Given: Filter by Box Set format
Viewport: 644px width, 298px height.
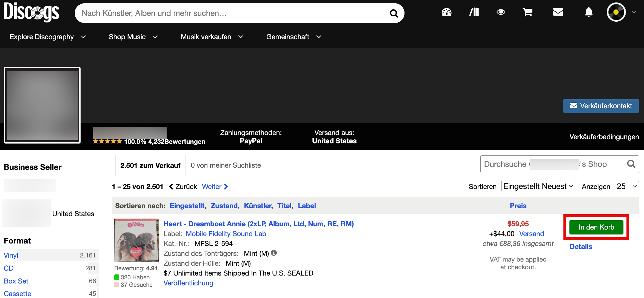Looking at the screenshot, I should [x=16, y=281].
